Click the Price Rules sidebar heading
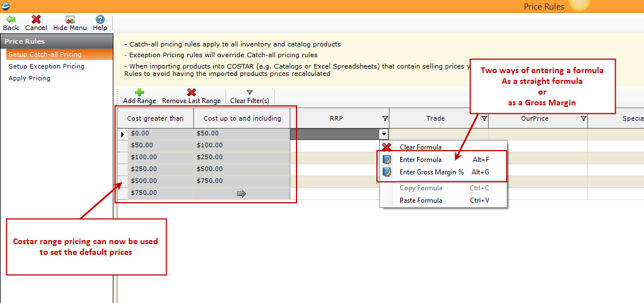644x303 pixels. [57, 41]
